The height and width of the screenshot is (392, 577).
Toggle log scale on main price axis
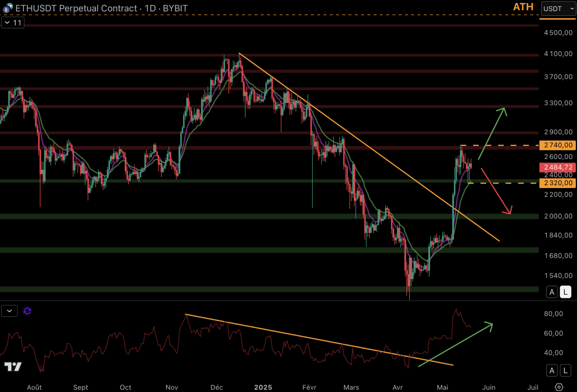pyautogui.click(x=565, y=292)
